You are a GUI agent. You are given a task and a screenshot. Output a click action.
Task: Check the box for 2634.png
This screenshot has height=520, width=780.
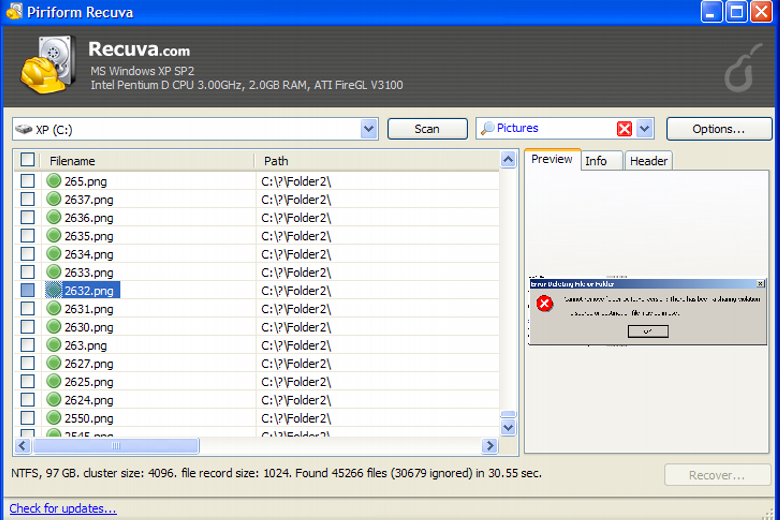pyautogui.click(x=27, y=254)
